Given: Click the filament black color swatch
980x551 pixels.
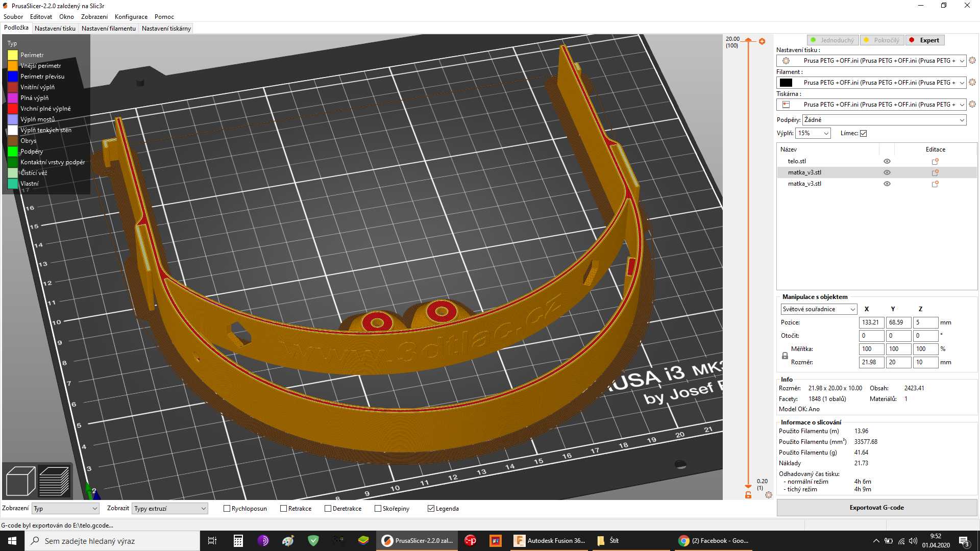Looking at the screenshot, I should tap(786, 83).
